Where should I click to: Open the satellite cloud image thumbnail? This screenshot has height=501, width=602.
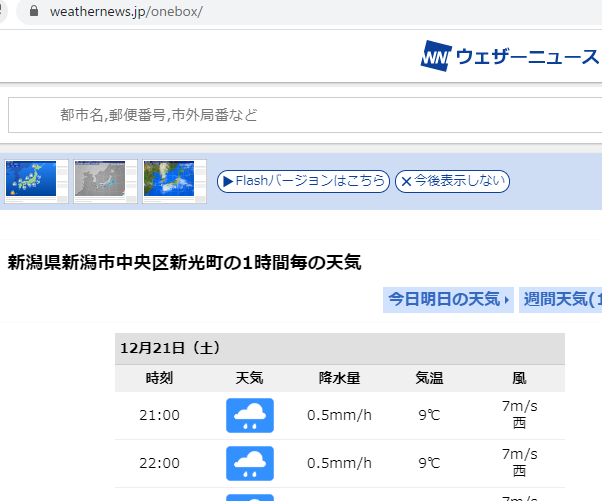coord(175,181)
